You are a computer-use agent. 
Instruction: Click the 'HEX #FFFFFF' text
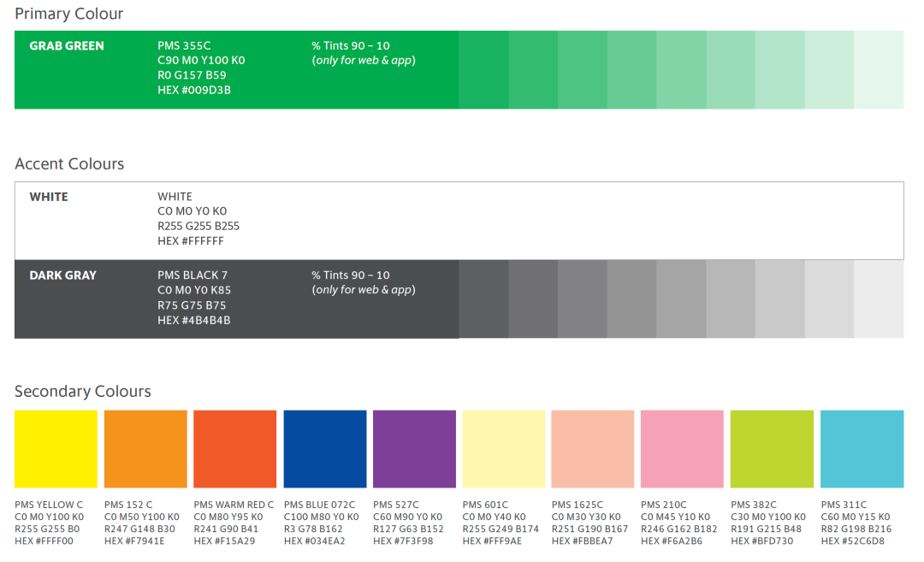pyautogui.click(x=190, y=241)
